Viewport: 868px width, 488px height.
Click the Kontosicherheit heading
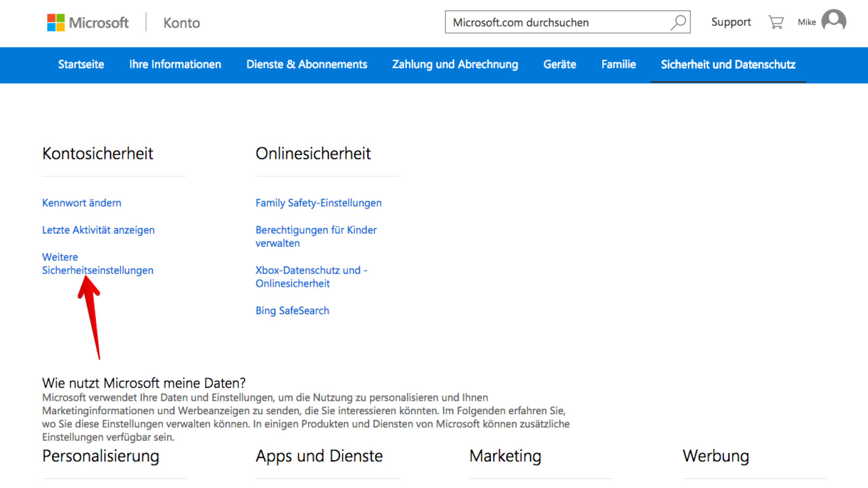[x=98, y=153]
